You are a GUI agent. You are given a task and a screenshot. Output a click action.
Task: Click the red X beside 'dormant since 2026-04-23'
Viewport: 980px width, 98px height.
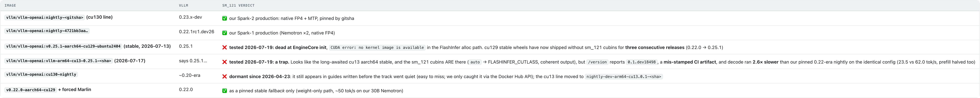click(225, 76)
